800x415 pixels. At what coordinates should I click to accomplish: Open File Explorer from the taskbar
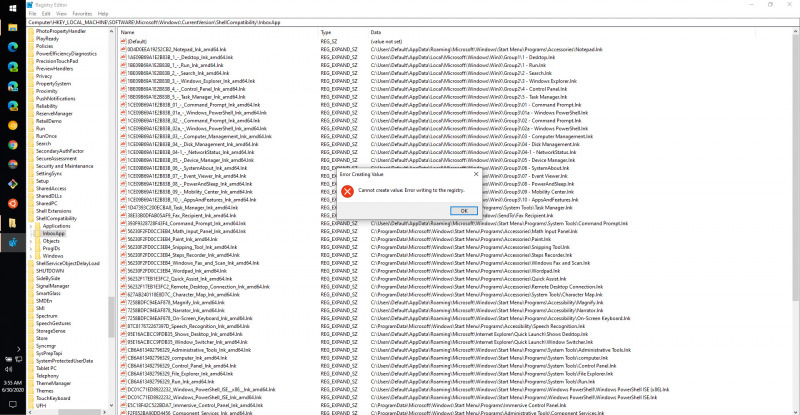[13, 27]
